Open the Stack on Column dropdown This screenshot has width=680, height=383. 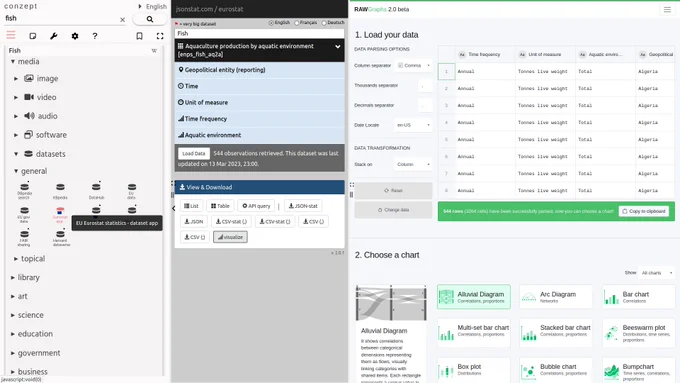(x=413, y=164)
